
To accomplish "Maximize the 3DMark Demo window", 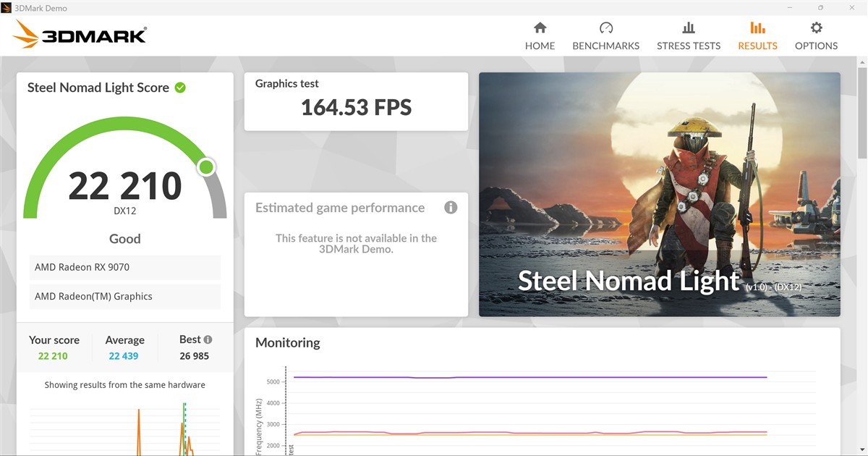I will pyautogui.click(x=820, y=7).
